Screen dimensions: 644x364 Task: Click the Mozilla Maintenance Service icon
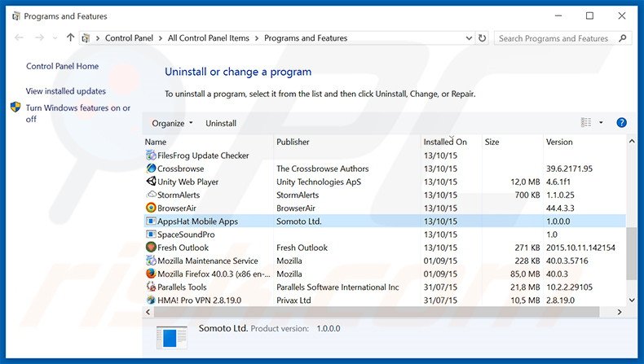tap(151, 261)
